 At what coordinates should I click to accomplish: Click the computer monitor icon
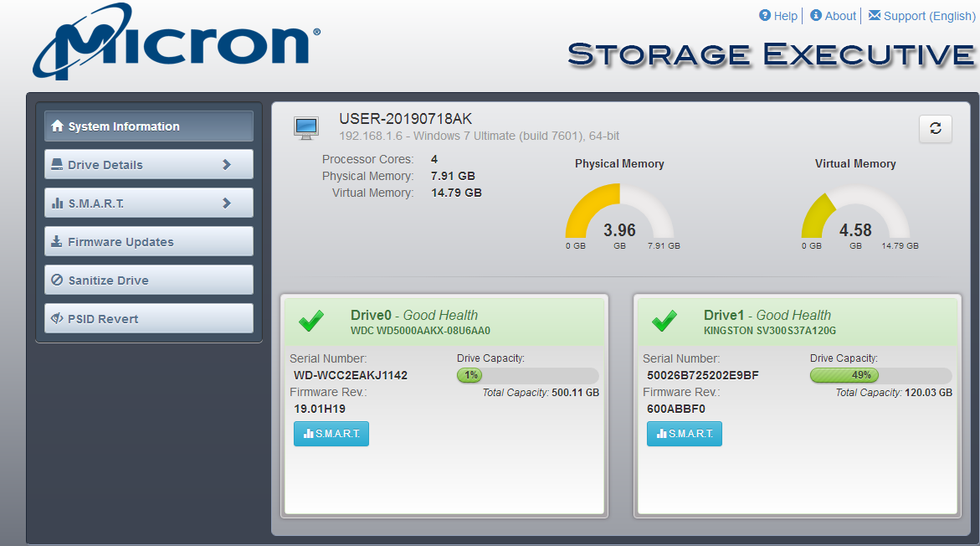[x=306, y=127]
